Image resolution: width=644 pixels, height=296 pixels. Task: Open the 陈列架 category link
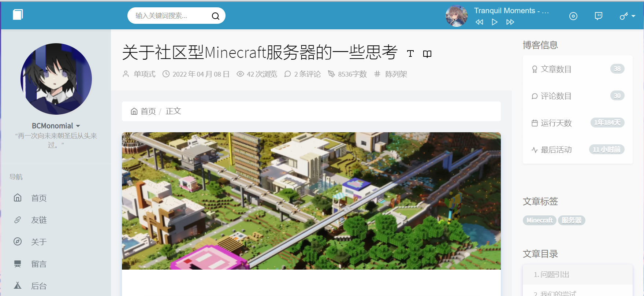coord(396,74)
